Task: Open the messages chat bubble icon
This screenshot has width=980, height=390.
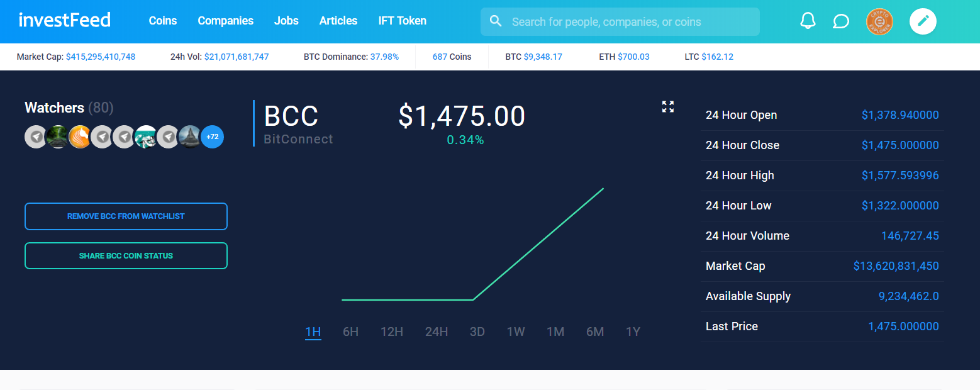Action: point(840,21)
